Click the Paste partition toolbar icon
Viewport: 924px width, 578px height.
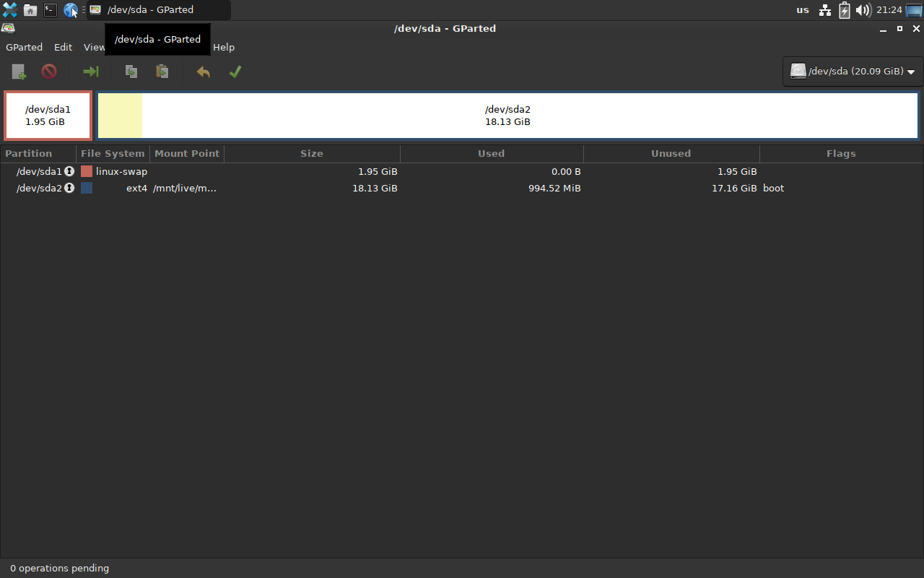tap(162, 72)
